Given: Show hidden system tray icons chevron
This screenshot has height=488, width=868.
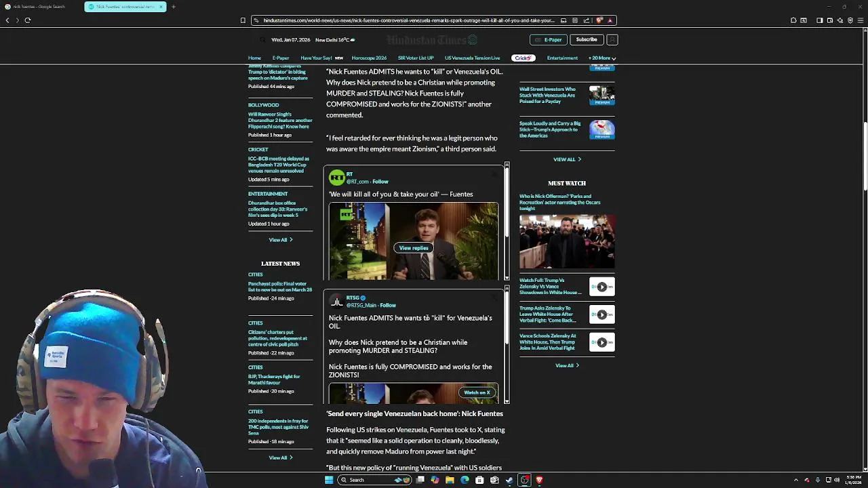Looking at the screenshot, I should [x=797, y=480].
